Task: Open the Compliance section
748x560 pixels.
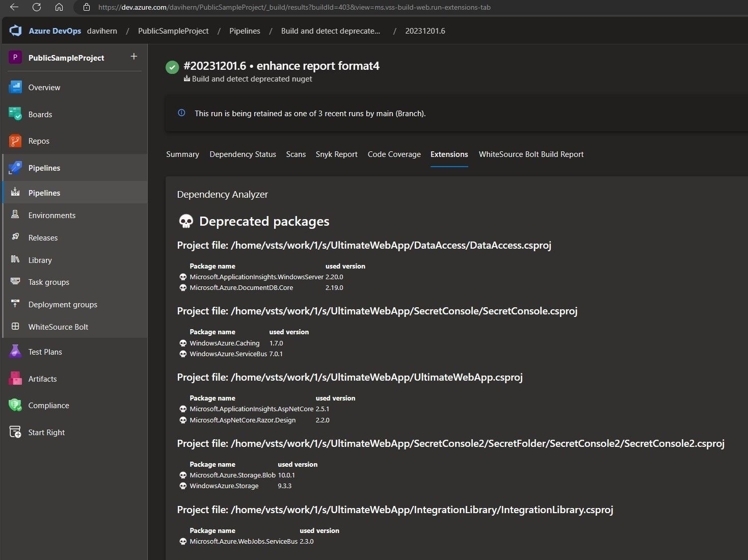Action: coord(48,405)
